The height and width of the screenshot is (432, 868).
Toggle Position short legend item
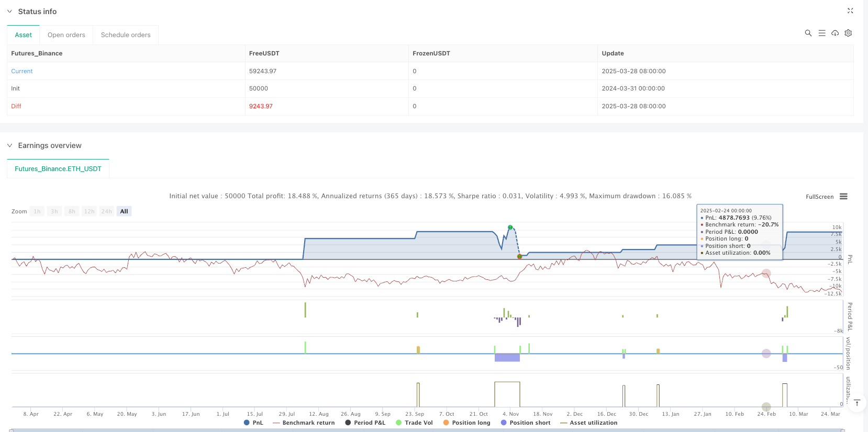tap(526, 423)
